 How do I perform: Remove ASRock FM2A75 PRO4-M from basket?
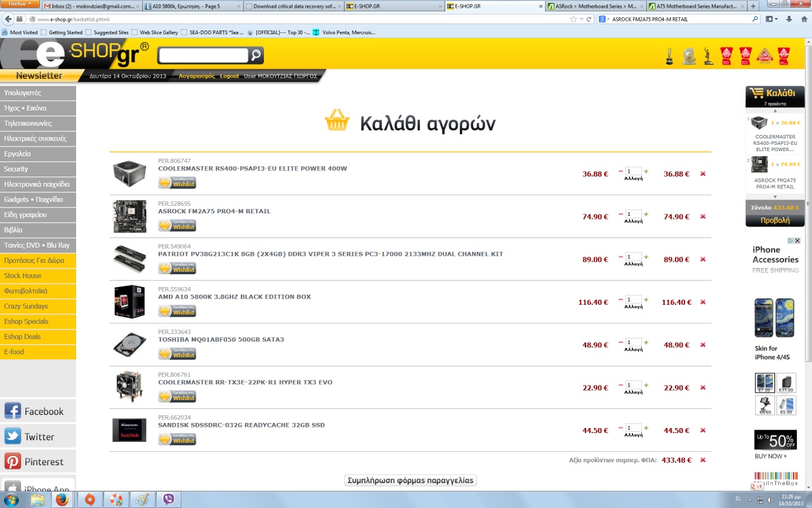pos(702,217)
